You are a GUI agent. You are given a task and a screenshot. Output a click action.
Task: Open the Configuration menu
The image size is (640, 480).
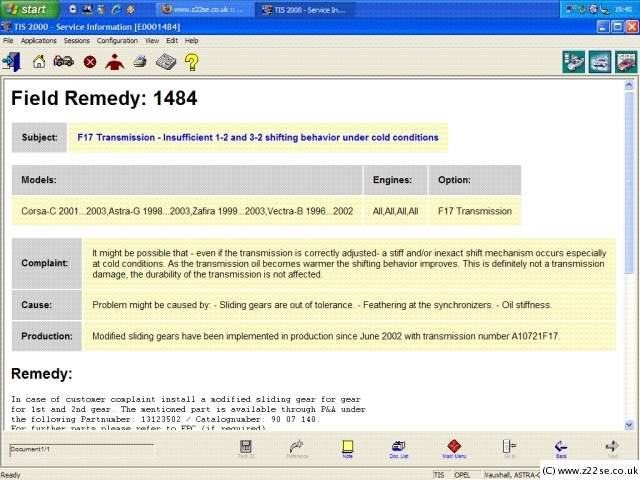pos(117,40)
